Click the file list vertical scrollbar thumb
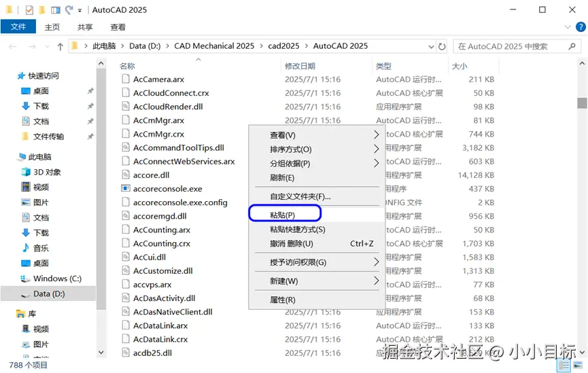 click(x=582, y=103)
